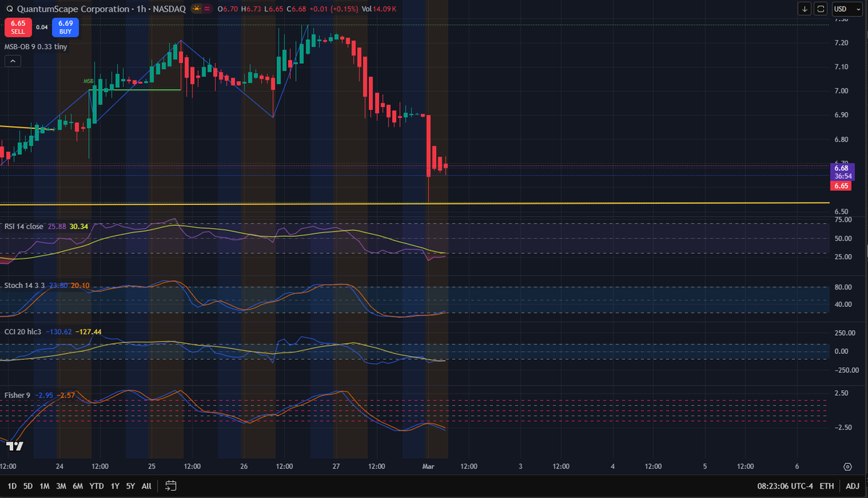
Task: Click the TradingView logo watermark button
Action: coord(14,446)
